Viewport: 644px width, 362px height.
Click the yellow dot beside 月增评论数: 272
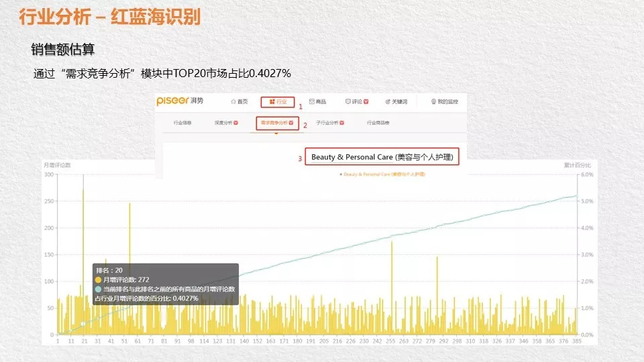98,280
